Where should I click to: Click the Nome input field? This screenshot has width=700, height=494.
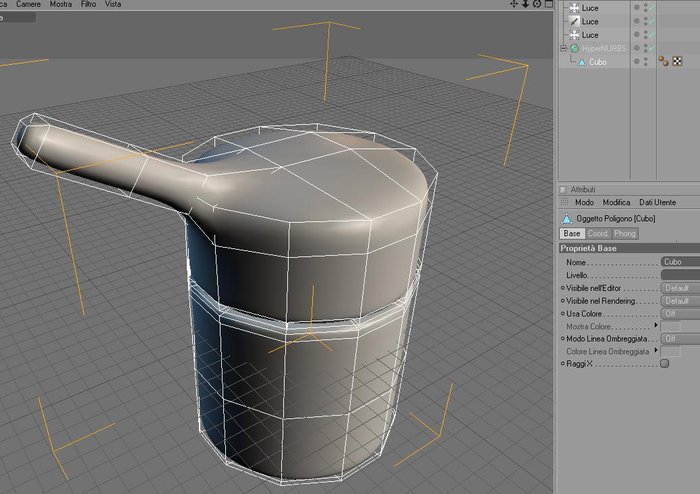click(x=680, y=262)
